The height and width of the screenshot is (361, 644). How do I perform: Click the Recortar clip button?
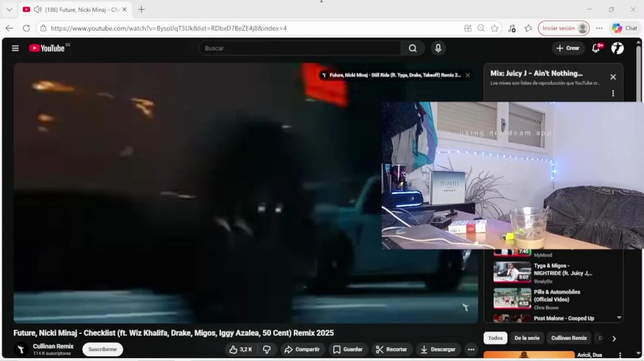click(392, 349)
